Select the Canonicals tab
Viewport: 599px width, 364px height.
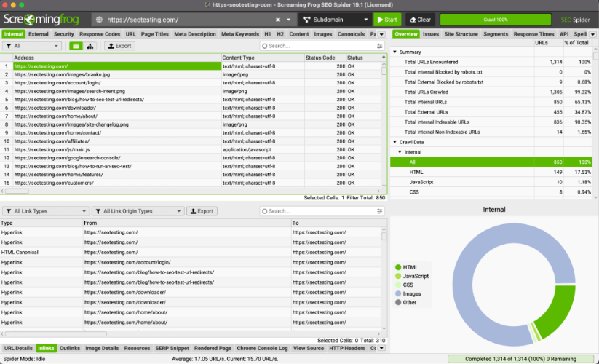[351, 34]
